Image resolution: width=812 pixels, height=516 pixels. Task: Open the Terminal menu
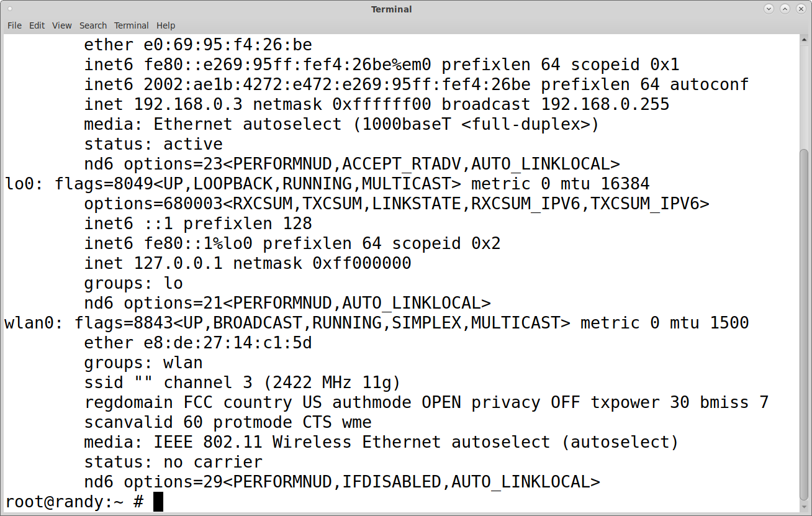click(x=132, y=25)
